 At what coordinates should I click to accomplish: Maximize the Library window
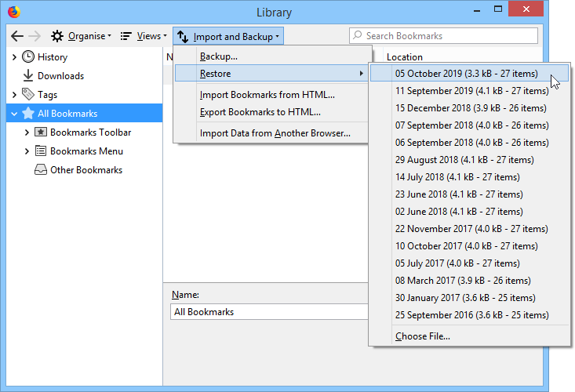tap(498, 9)
